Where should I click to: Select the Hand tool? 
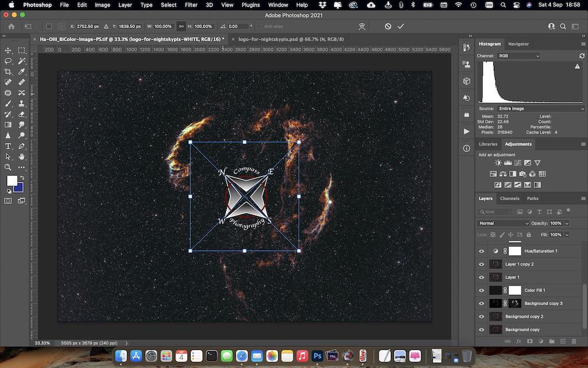click(x=22, y=157)
